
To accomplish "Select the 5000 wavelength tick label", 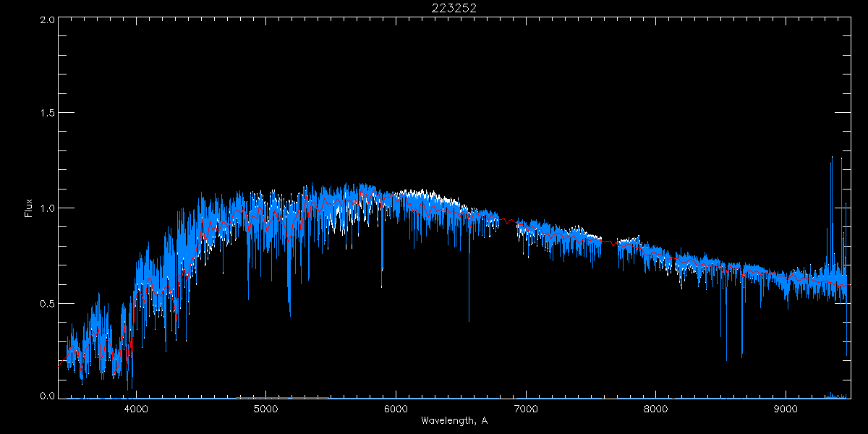I will tap(266, 409).
